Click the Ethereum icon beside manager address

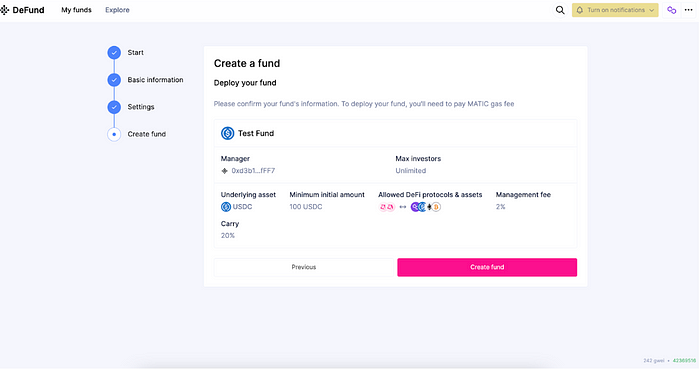(x=225, y=171)
